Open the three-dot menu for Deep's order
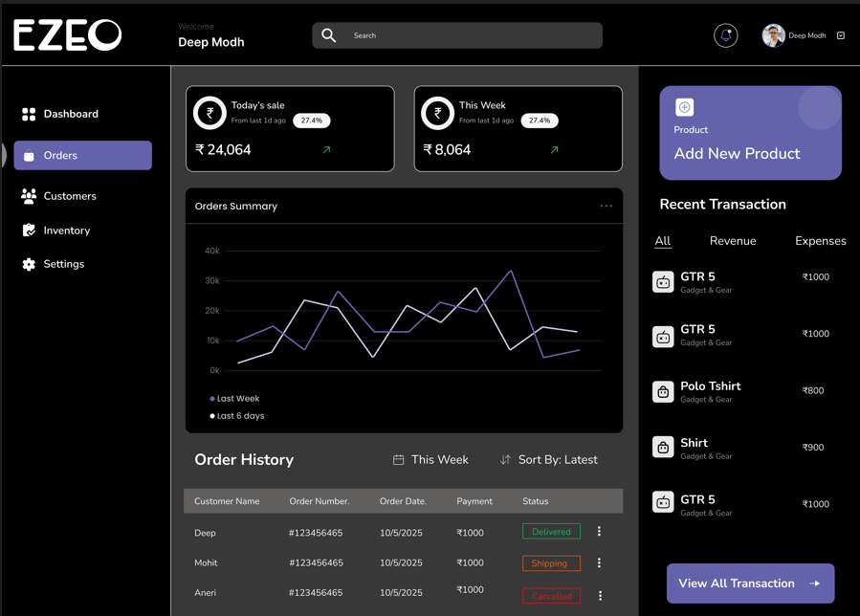 (x=599, y=532)
